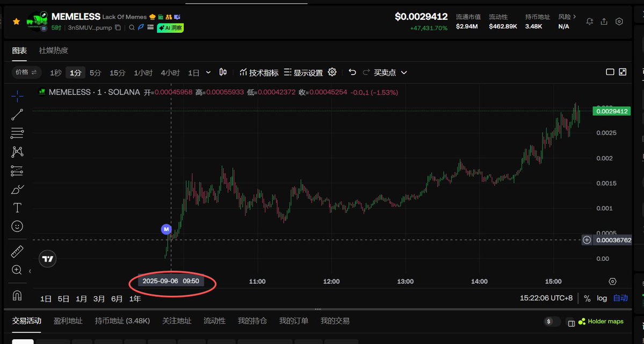Open time axis settings hexagon icon
The image size is (644, 344).
pos(613,282)
